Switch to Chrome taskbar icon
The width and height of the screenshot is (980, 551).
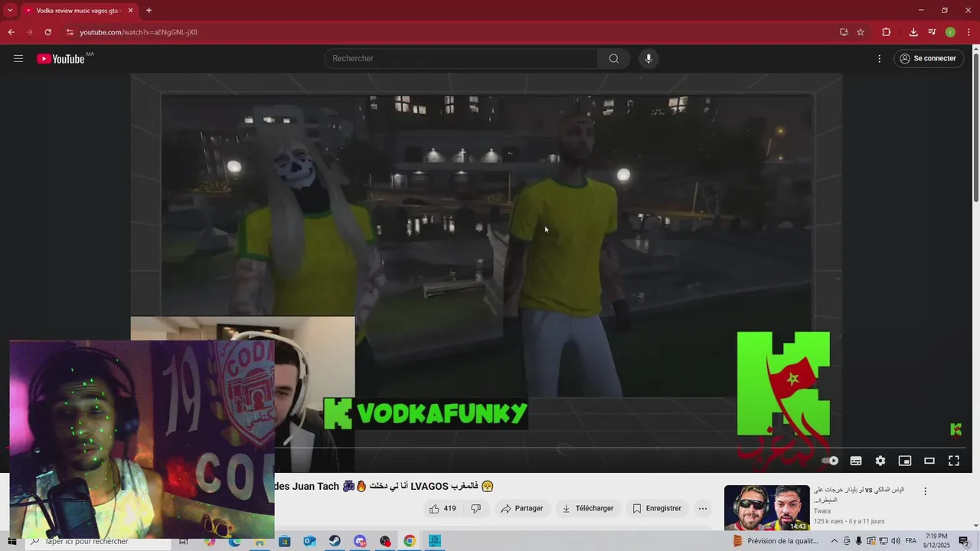point(410,541)
